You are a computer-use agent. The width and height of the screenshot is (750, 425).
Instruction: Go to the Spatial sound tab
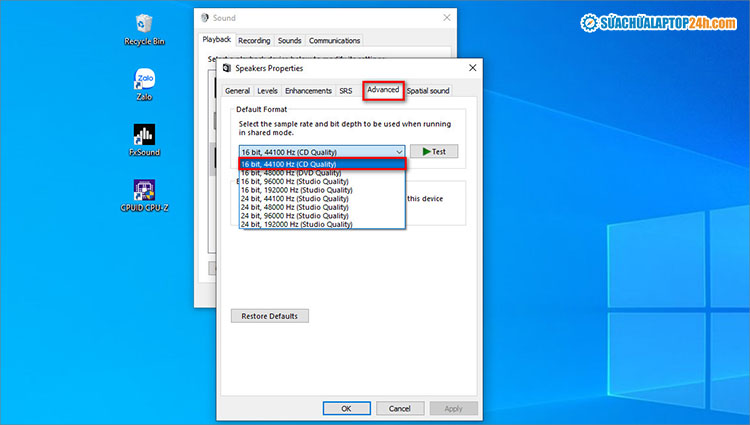428,91
